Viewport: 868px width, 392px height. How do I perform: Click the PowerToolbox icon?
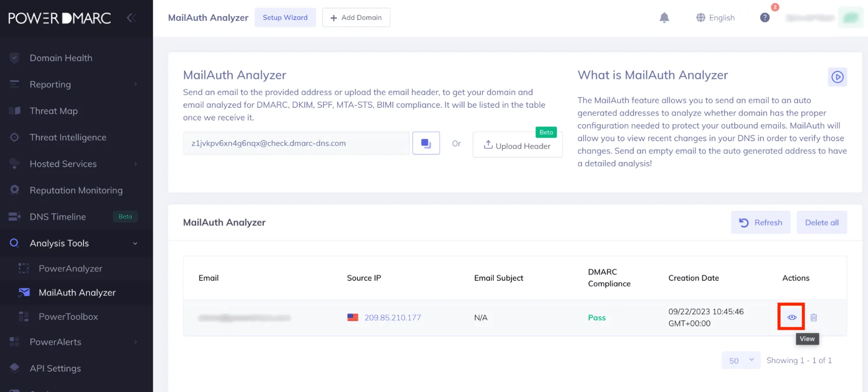[24, 316]
